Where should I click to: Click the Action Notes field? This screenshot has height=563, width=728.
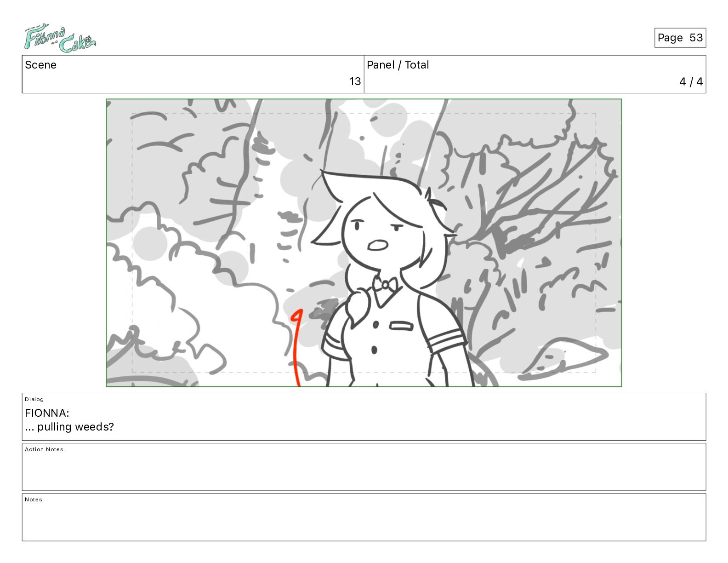[x=364, y=467]
